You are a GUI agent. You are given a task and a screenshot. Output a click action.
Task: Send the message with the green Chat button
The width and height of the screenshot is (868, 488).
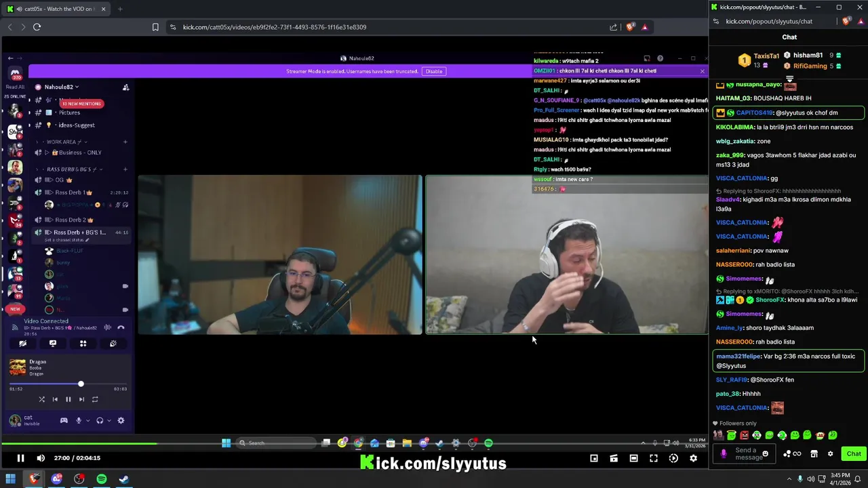click(854, 454)
